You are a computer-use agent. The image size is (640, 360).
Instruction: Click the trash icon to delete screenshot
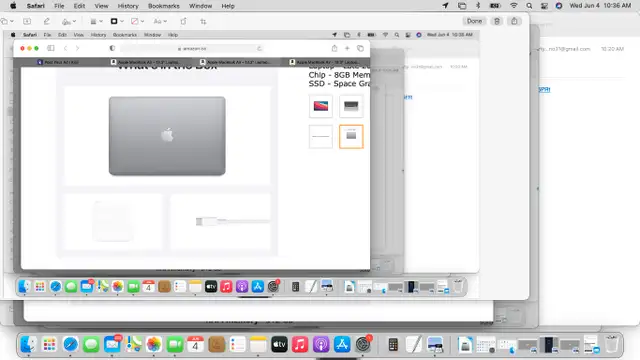coord(497,21)
